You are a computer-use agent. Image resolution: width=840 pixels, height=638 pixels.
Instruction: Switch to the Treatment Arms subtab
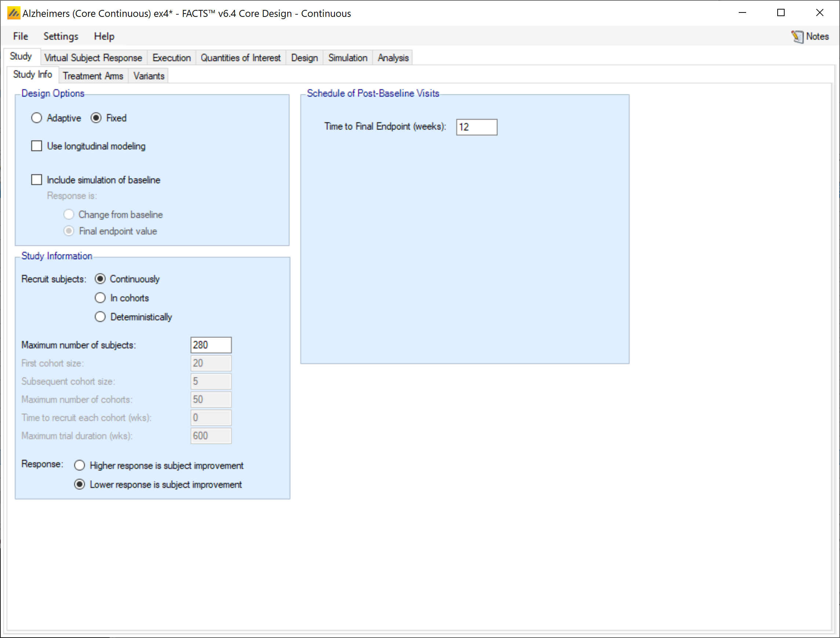point(93,76)
